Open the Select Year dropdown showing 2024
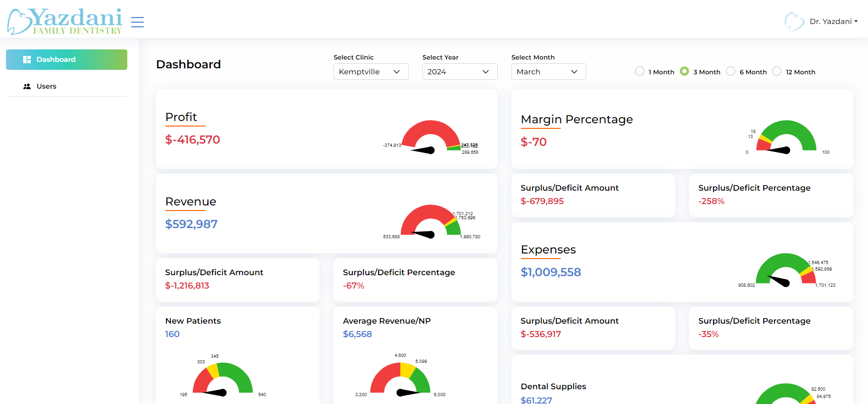The image size is (868, 404). (x=460, y=72)
